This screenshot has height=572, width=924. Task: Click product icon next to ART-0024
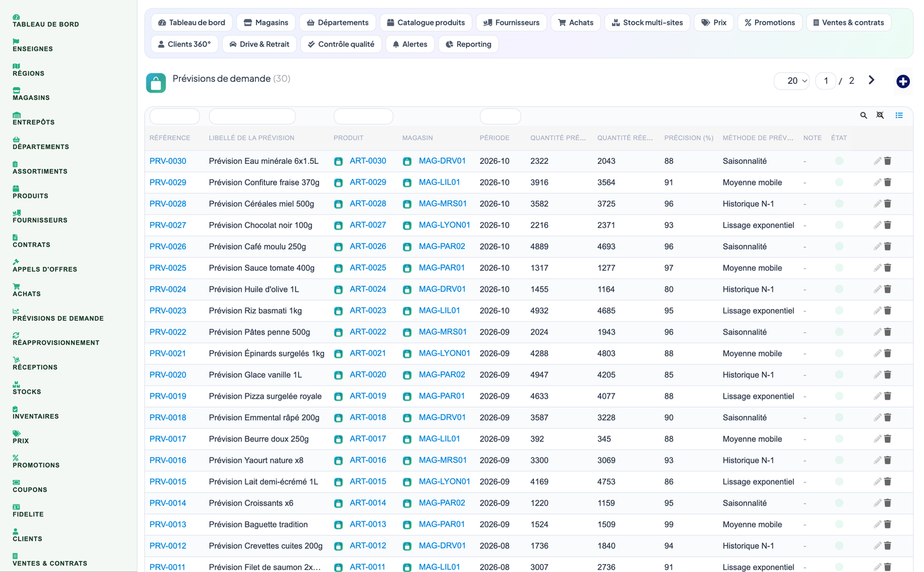pos(338,289)
